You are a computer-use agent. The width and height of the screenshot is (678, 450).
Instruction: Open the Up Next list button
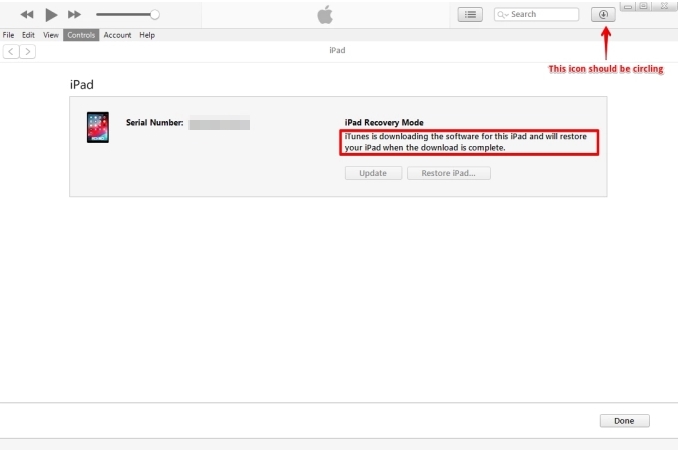coord(470,14)
